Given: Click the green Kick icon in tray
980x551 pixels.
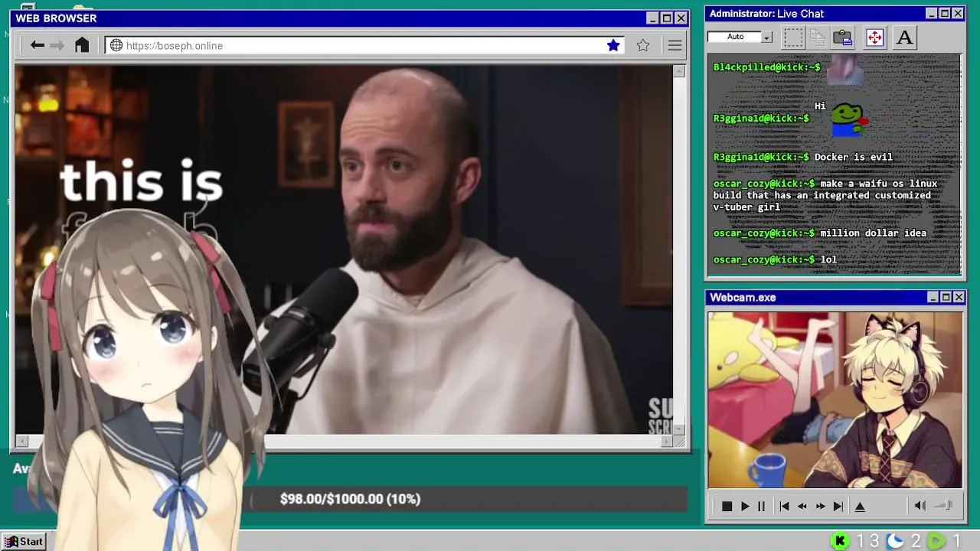Looking at the screenshot, I should coord(841,541).
